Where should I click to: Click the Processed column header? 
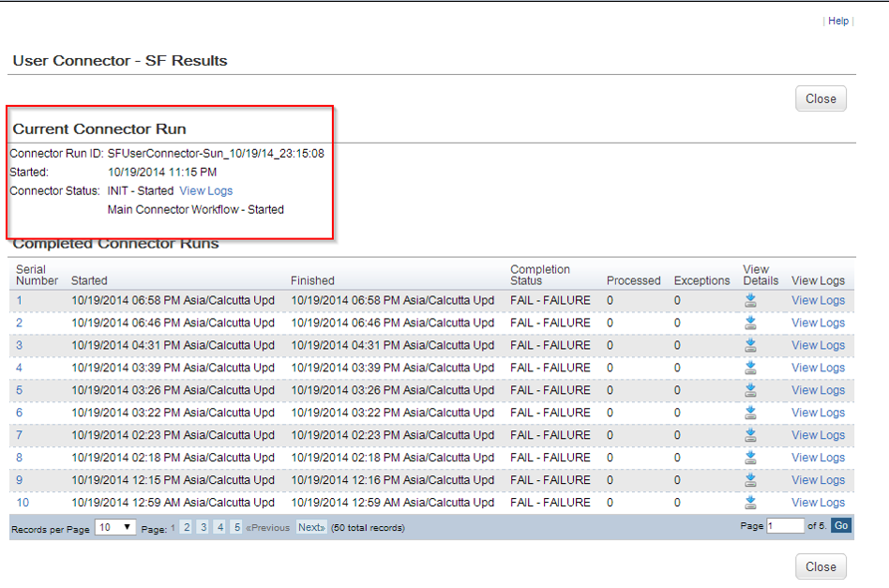633,280
